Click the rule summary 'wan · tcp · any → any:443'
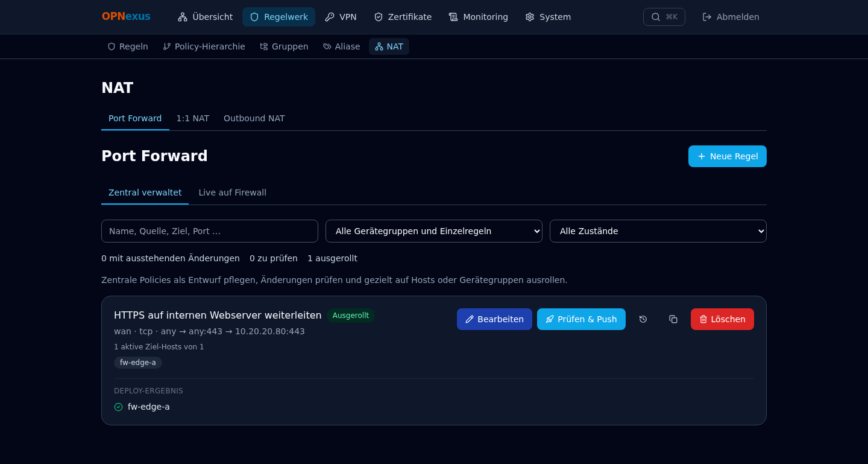The image size is (868, 464). click(x=168, y=331)
